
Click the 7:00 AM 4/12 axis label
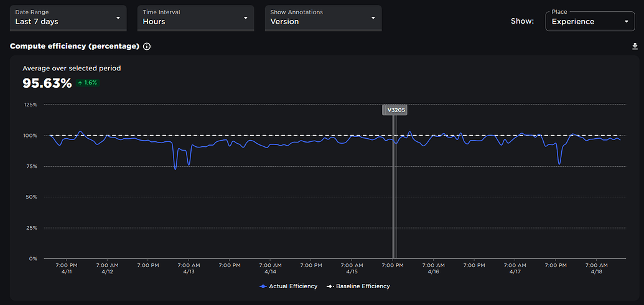(107, 268)
